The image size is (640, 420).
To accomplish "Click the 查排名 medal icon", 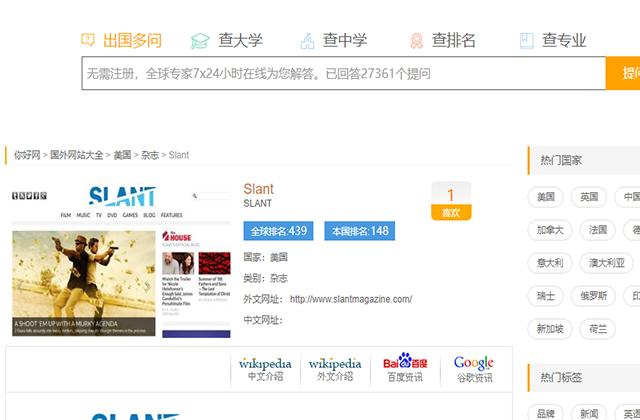I will (416, 41).
